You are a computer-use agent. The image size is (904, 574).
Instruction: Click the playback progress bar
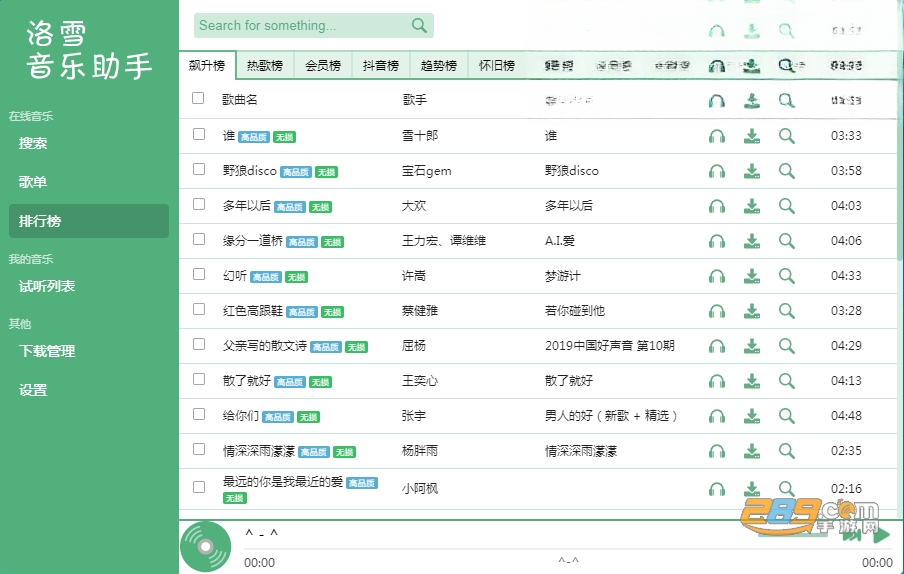(568, 549)
